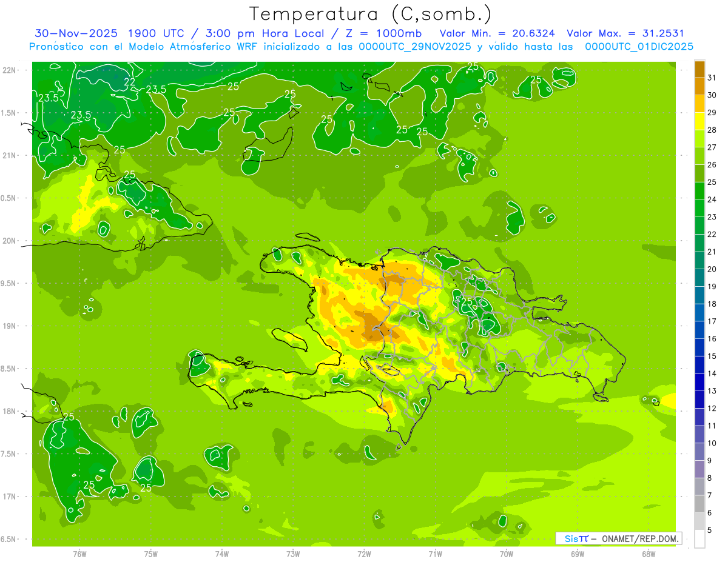The width and height of the screenshot is (728, 562).
Task: Click the '76W' longitude axis label
Action: point(80,554)
